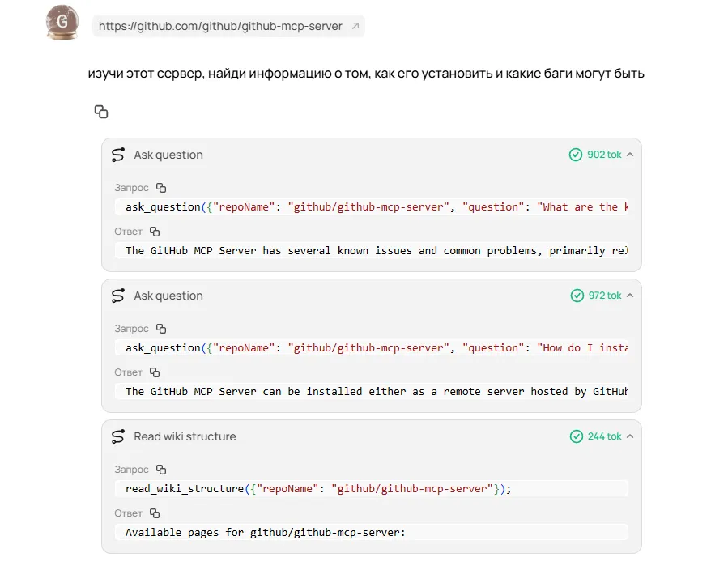Collapse the first Ask question block
Image resolution: width=728 pixels, height=570 pixels.
[x=630, y=155]
